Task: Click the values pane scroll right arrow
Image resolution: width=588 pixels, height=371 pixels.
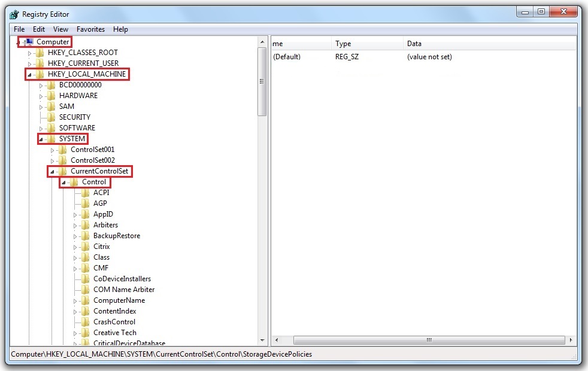Action: [x=571, y=340]
